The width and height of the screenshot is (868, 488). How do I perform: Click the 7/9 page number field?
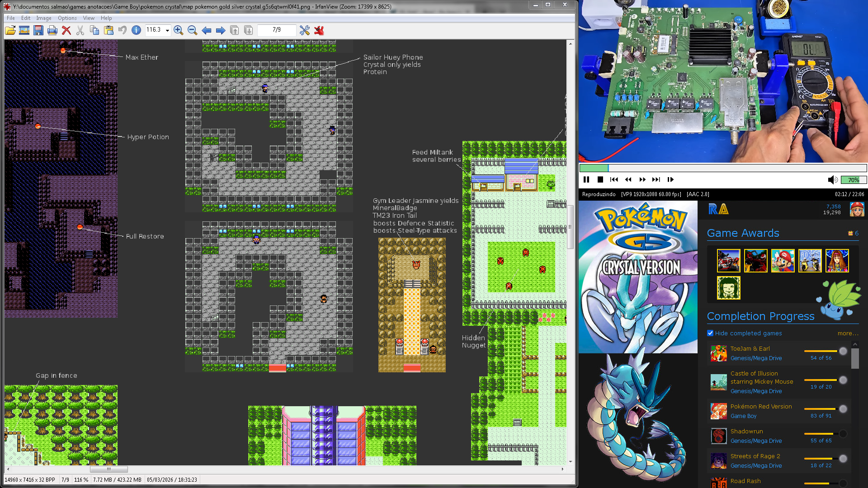tap(276, 30)
